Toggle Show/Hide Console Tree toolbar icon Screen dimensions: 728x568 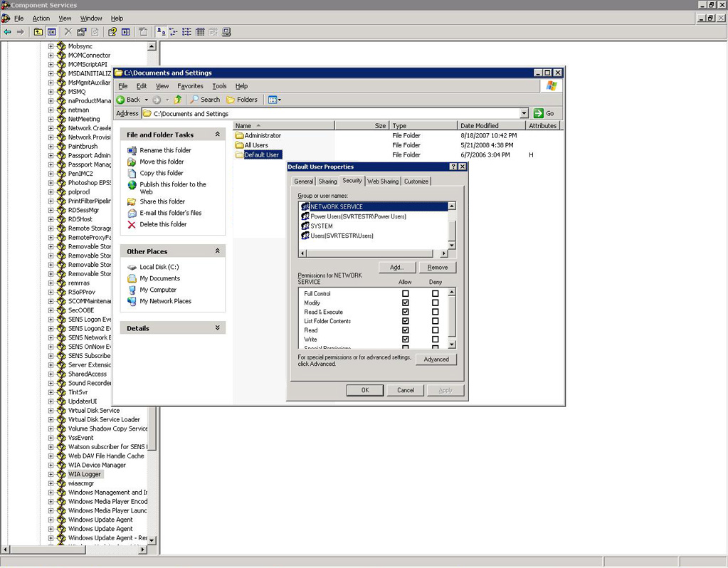51,32
